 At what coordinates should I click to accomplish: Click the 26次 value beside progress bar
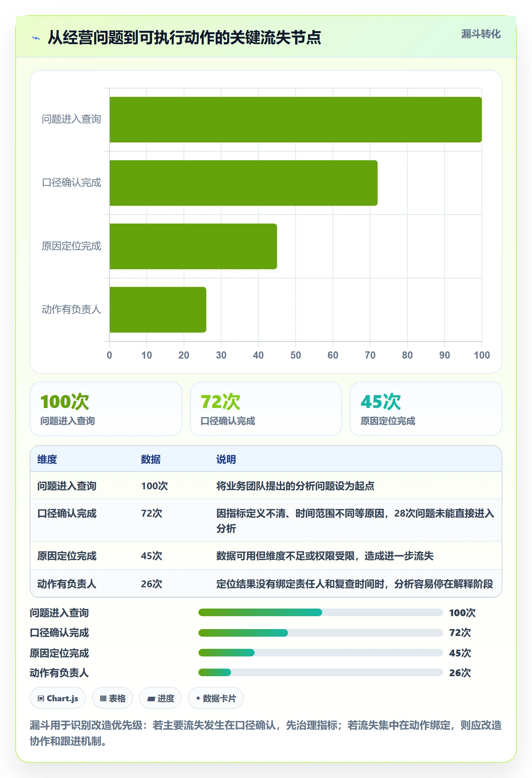click(460, 672)
